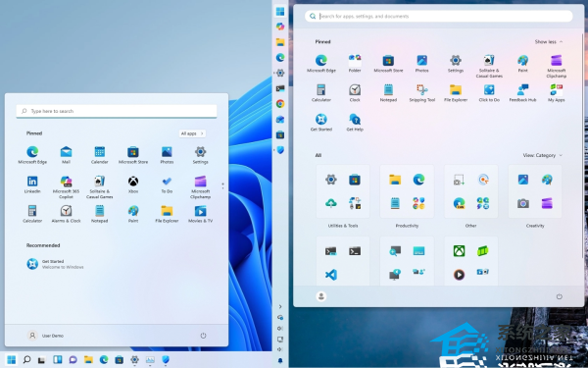
Task: Open Movies & TV app
Action: click(x=200, y=214)
